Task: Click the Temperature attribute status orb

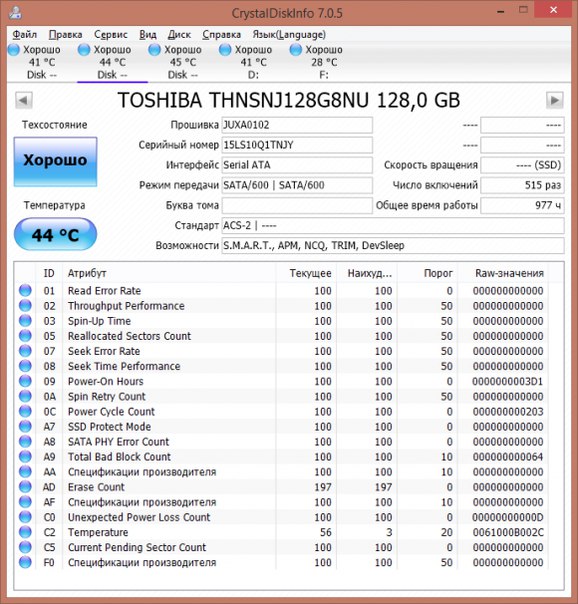Action: (25, 532)
